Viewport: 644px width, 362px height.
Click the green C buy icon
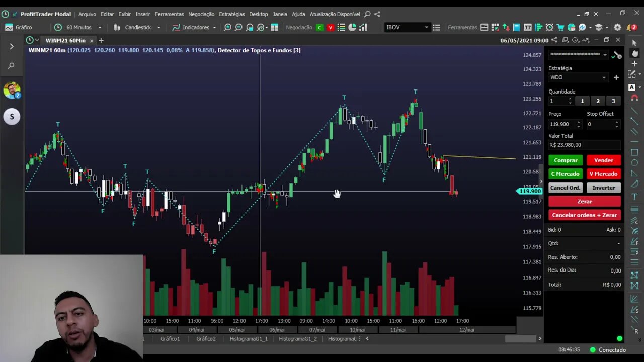319,27
